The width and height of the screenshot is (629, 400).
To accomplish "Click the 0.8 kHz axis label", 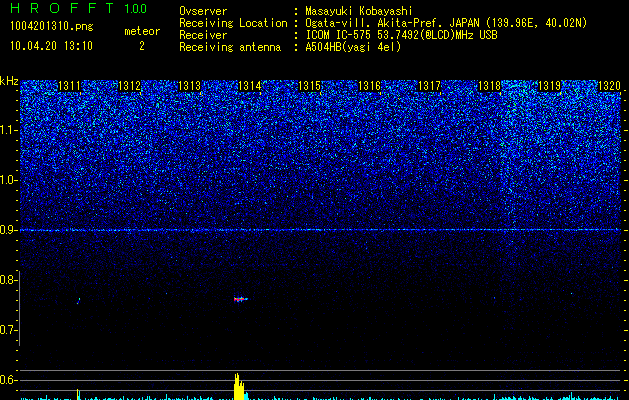I will click(9, 280).
